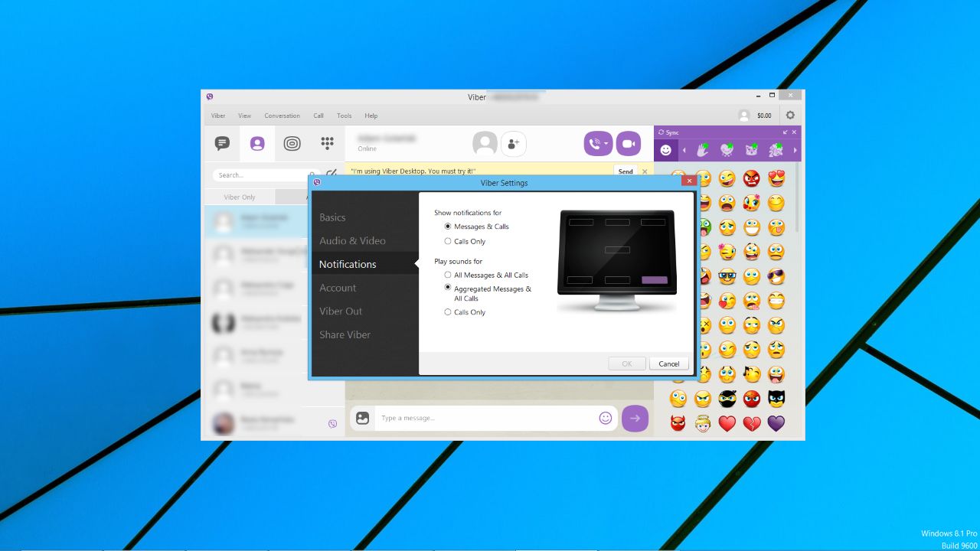Insert the red angry face emoji
Image resolution: width=980 pixels, height=551 pixels.
point(752,178)
